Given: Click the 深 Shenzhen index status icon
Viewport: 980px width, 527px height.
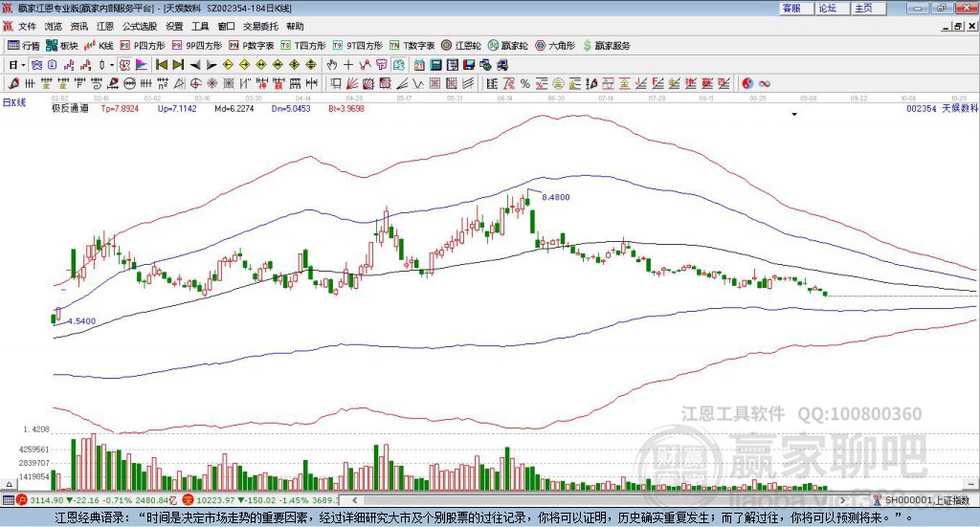Looking at the screenshot, I should [x=189, y=500].
